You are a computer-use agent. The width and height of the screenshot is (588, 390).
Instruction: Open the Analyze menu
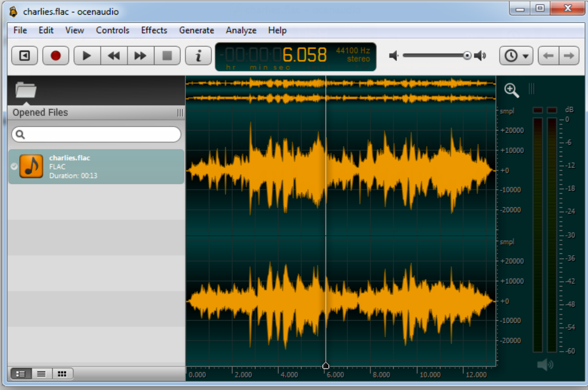(x=241, y=30)
